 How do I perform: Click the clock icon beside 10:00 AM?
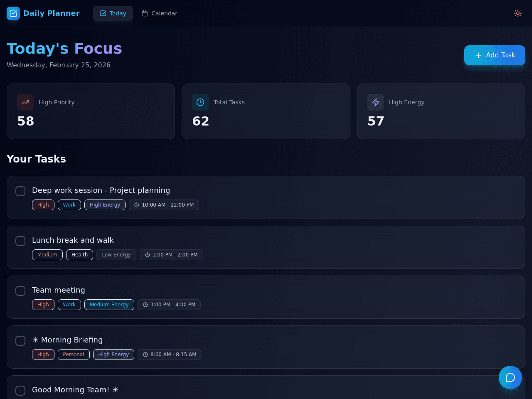[137, 205]
